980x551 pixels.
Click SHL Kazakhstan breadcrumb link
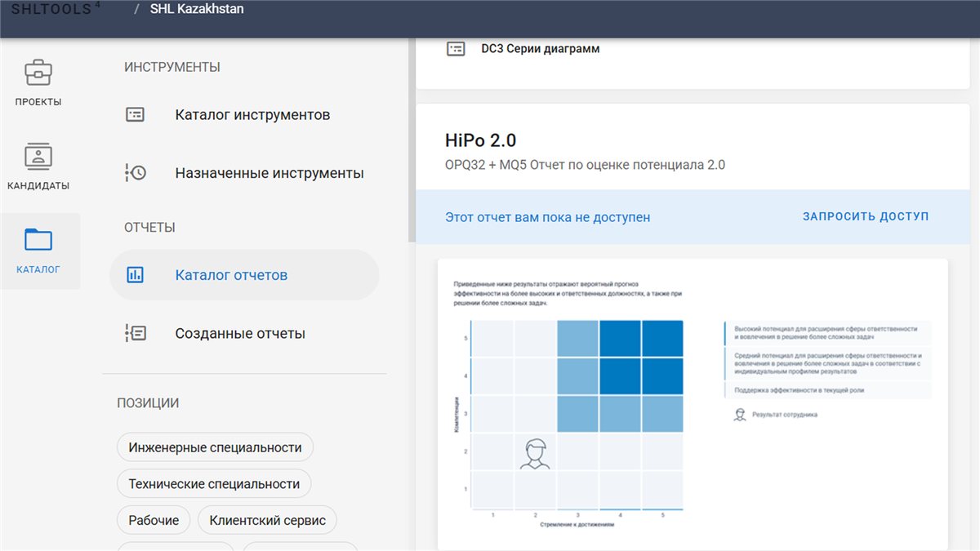[197, 10]
